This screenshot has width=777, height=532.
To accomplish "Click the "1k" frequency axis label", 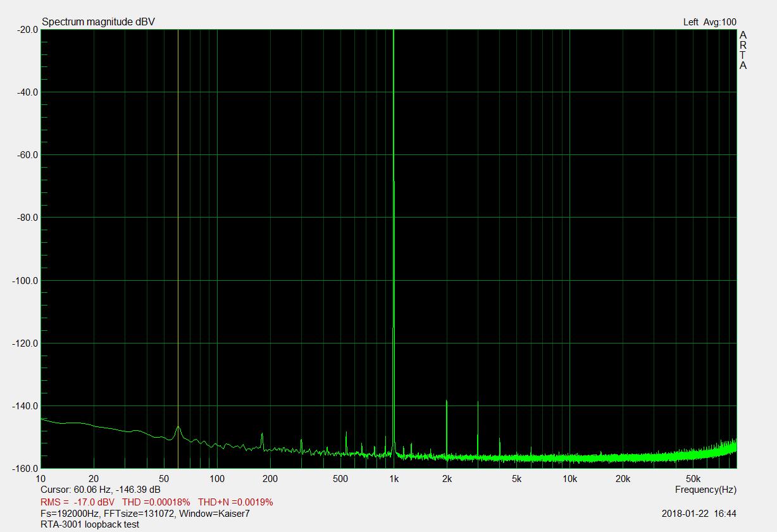I will coord(394,479).
